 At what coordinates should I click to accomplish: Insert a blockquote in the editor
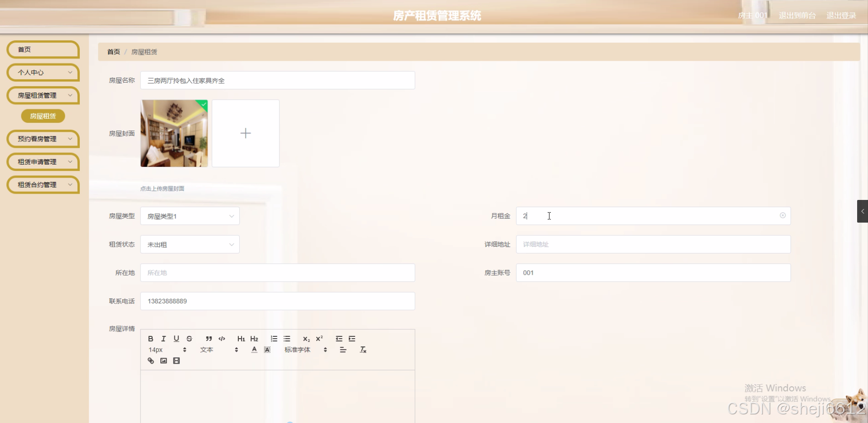pos(208,338)
